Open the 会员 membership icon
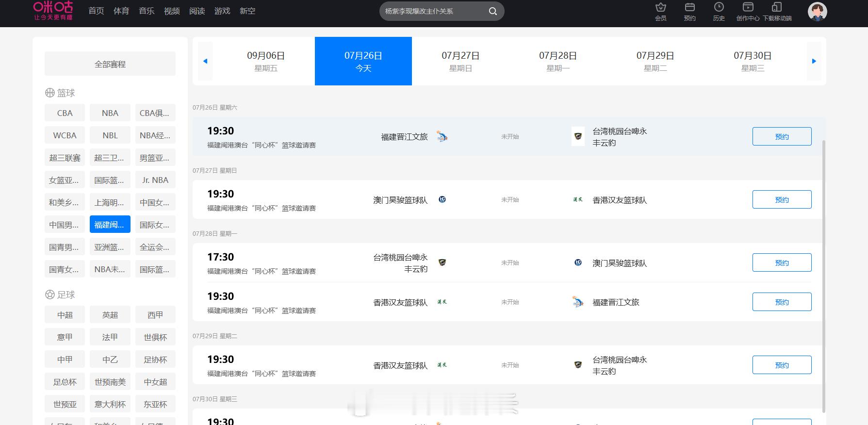This screenshot has width=868, height=425. (660, 11)
